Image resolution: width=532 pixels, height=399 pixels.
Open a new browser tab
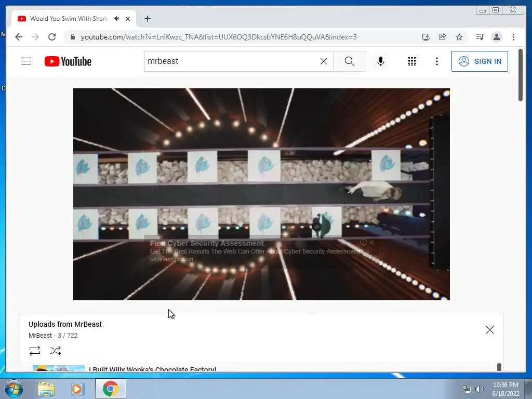tap(147, 19)
